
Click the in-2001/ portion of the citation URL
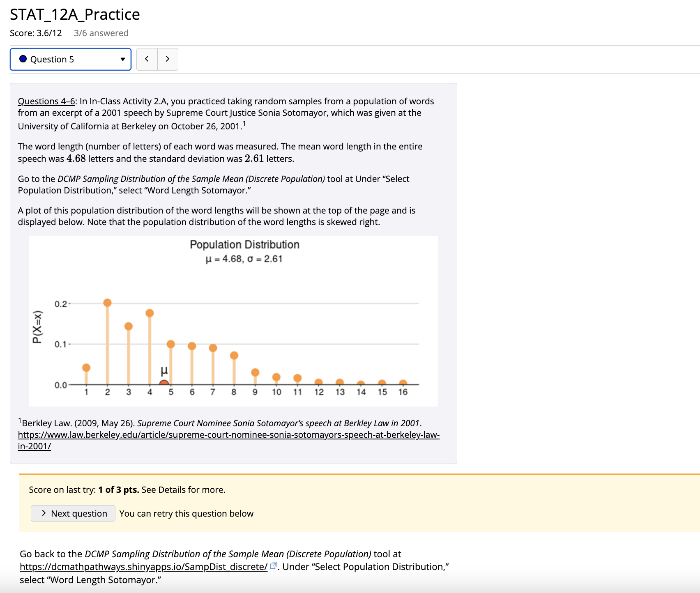34,446
